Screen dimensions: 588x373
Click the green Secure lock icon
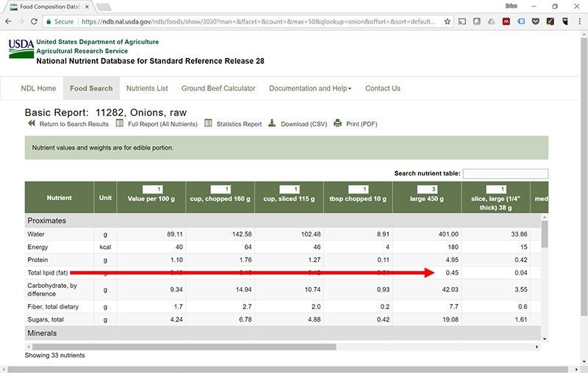49,22
